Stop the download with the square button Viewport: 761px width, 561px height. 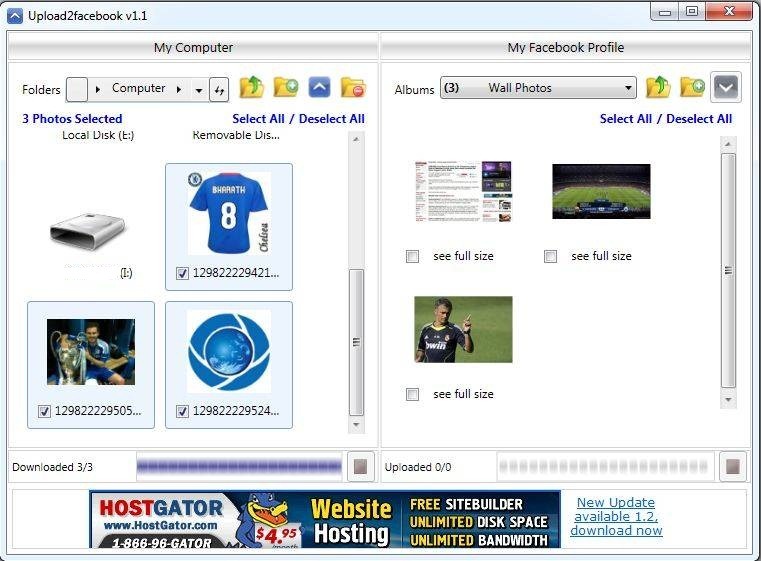click(x=361, y=467)
